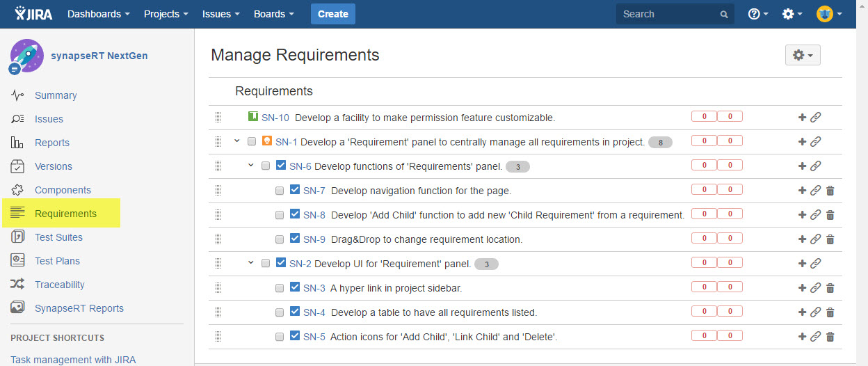This screenshot has width=868, height=366.
Task: Open the Boards menu
Action: point(273,14)
